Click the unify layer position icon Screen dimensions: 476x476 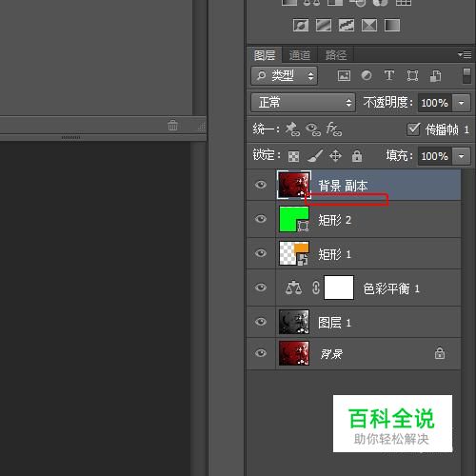(x=292, y=129)
